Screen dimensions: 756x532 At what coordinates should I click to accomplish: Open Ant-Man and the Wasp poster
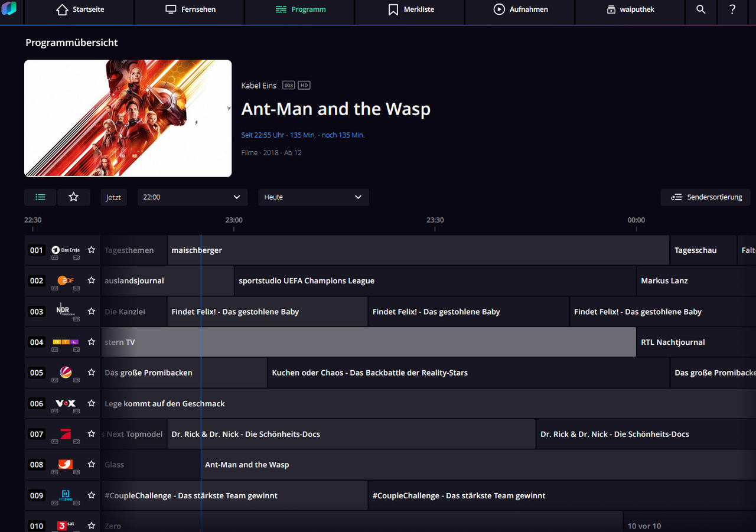click(128, 118)
